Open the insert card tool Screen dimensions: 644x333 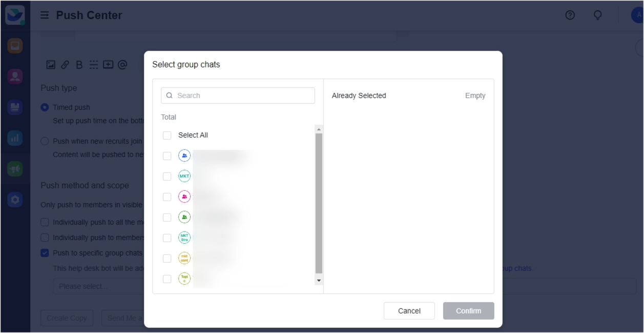[x=108, y=64]
